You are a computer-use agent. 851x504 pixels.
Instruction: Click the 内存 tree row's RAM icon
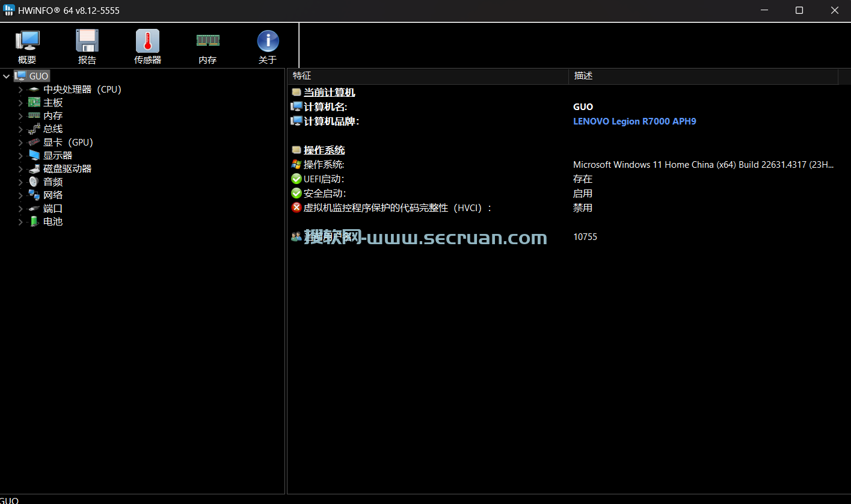(x=34, y=116)
